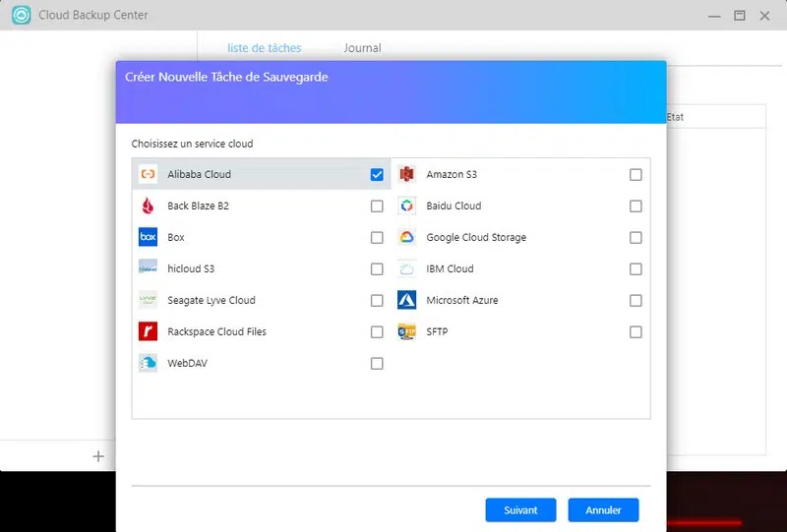Click the Box logo icon
This screenshot has height=532, width=787.
(x=148, y=237)
